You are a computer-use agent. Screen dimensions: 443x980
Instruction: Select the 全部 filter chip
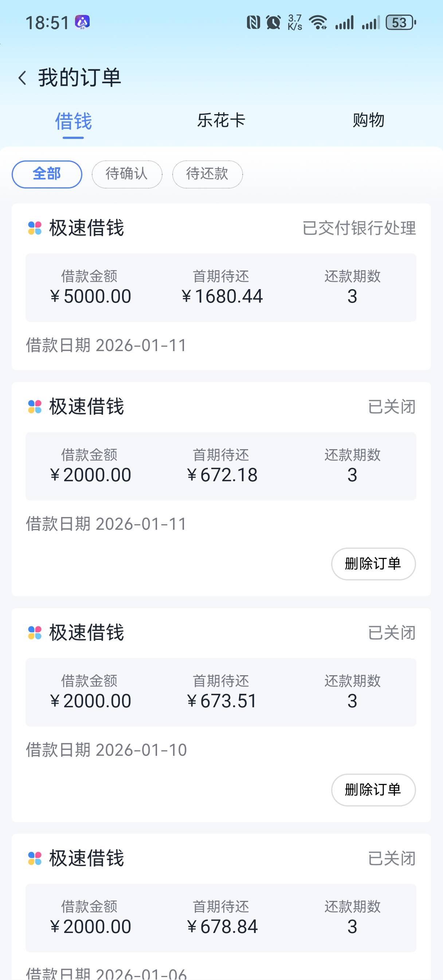[x=47, y=174]
